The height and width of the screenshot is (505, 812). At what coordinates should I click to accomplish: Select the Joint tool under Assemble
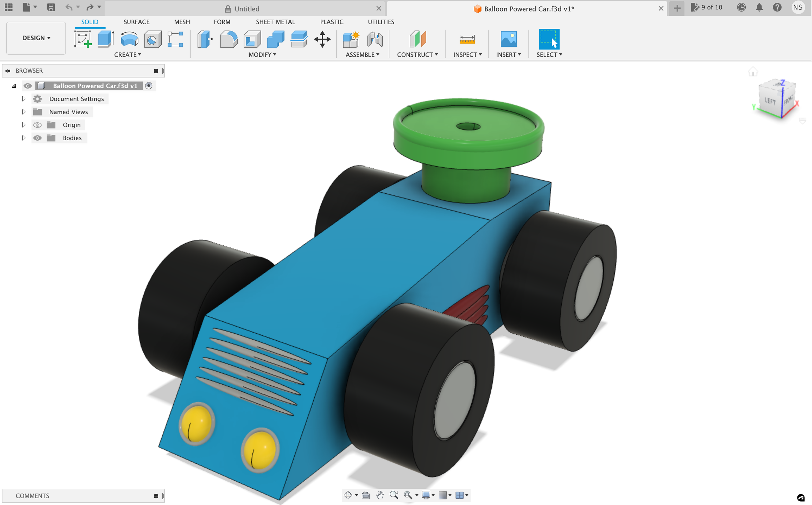click(x=376, y=39)
